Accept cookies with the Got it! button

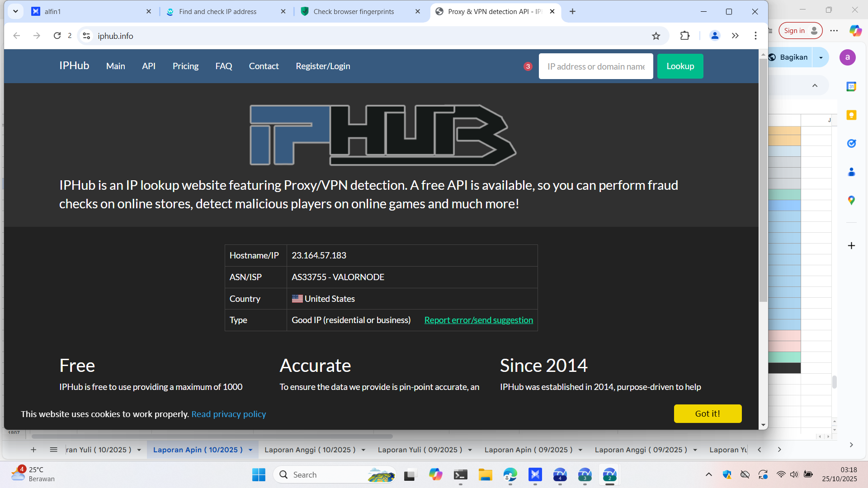click(708, 413)
